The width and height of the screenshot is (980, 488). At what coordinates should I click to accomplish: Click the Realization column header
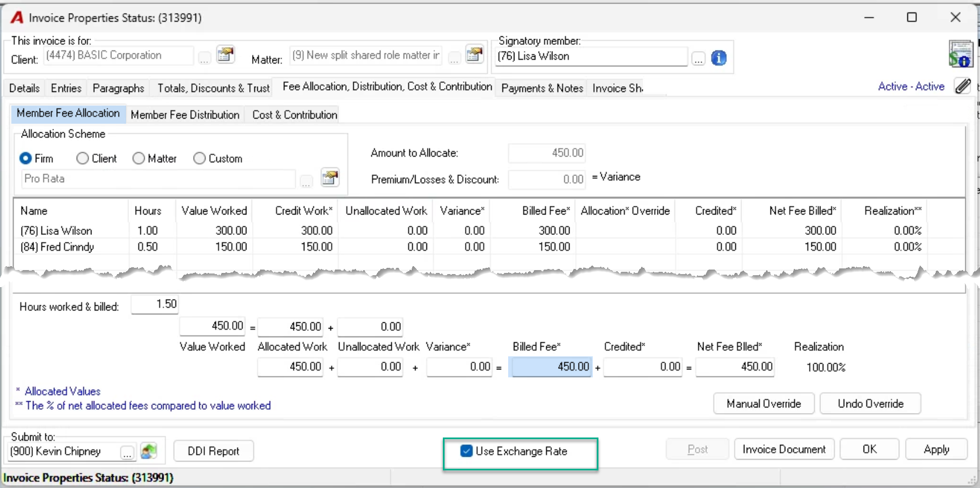click(893, 211)
